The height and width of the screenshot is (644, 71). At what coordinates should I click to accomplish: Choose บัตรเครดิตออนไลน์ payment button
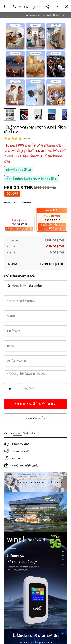(35, 418)
